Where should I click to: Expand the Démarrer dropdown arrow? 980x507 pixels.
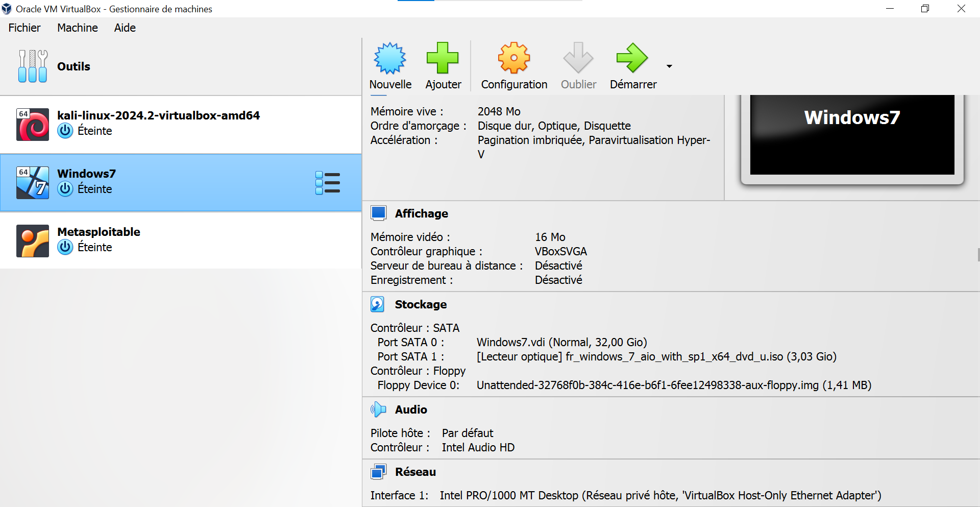coord(669,66)
